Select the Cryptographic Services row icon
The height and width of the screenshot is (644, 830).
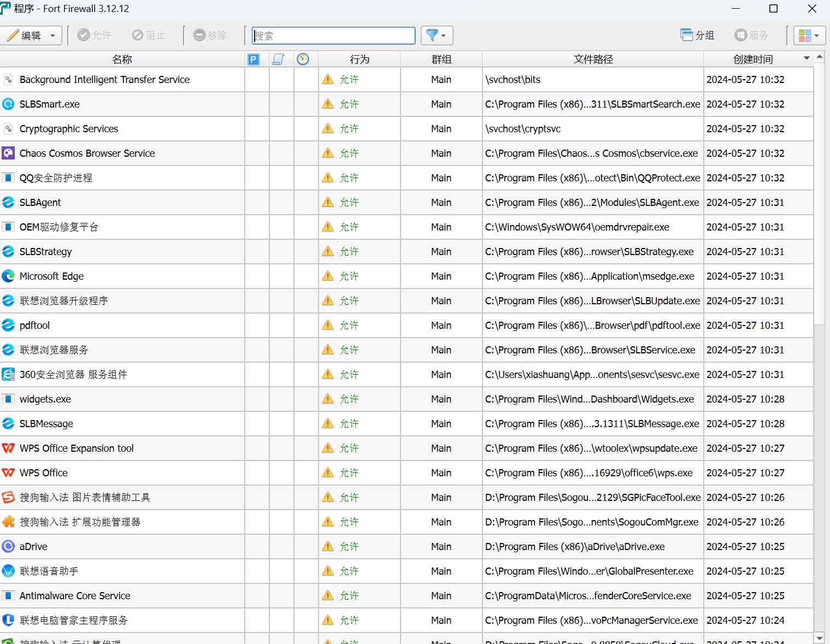click(8, 129)
